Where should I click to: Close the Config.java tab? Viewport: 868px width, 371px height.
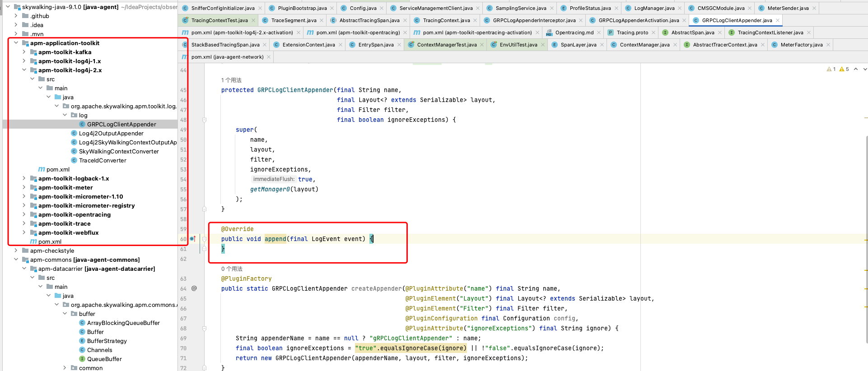click(x=382, y=8)
